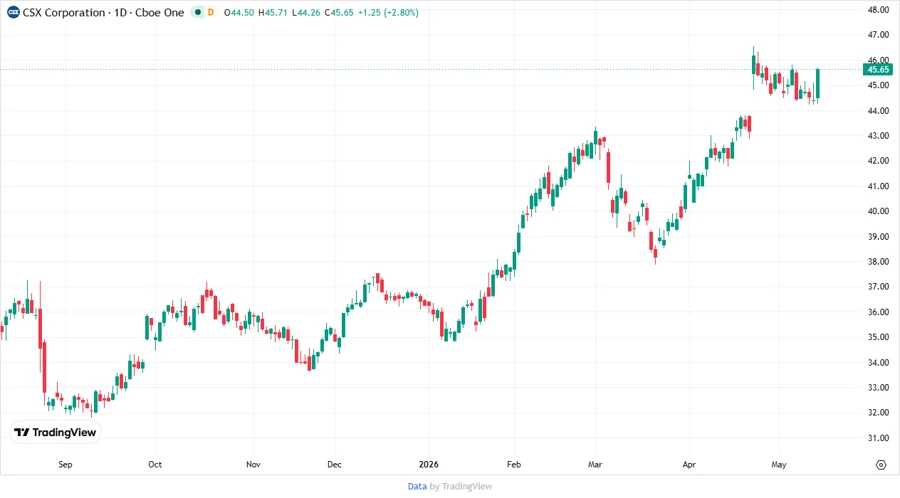This screenshot has height=498, width=900.
Task: Click the 36.00 price scale label
Action: [878, 312]
